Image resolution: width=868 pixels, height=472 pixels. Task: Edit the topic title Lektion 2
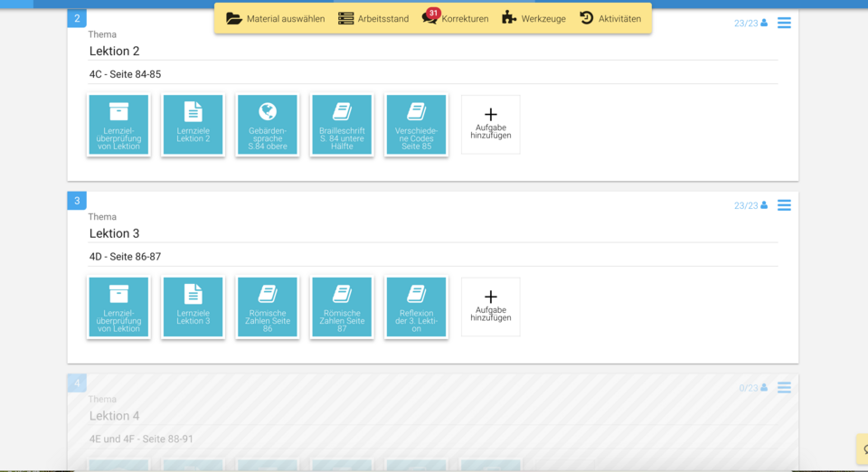click(x=433, y=51)
